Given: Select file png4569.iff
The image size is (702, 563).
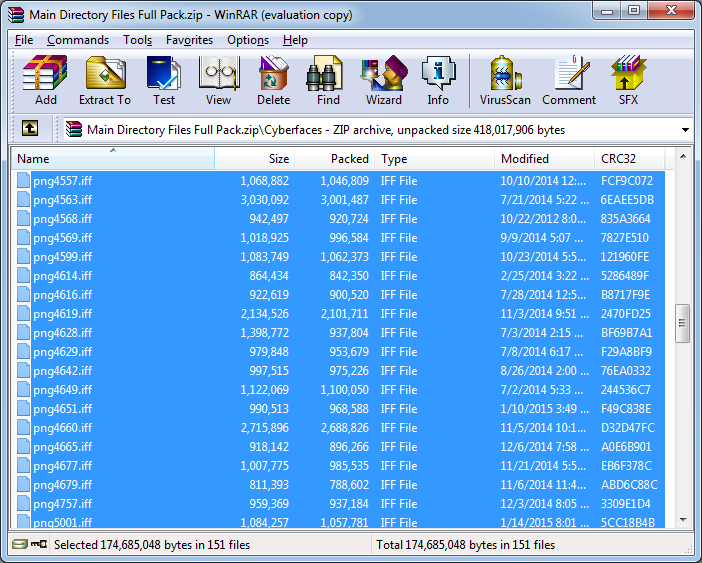Looking at the screenshot, I should (338, 238).
